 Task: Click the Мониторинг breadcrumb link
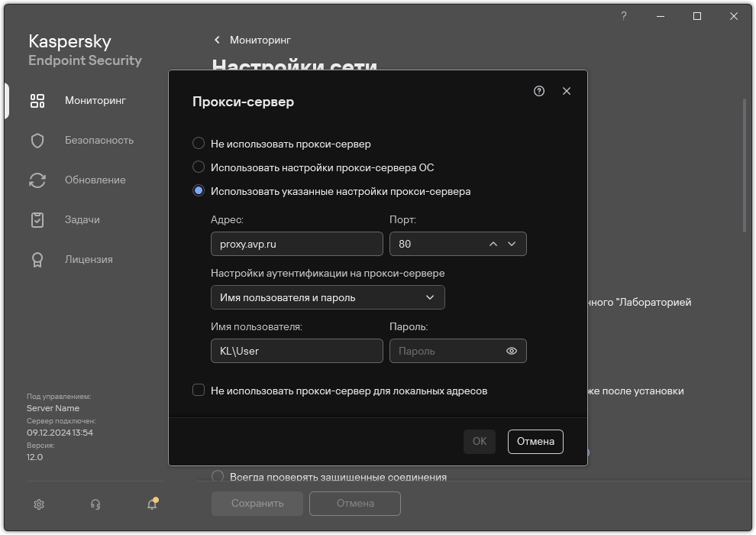[x=260, y=40]
